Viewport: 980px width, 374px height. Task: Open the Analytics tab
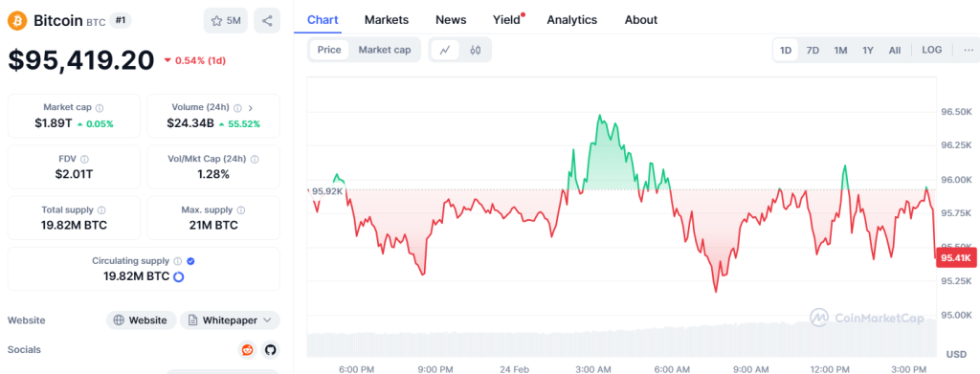pyautogui.click(x=572, y=20)
